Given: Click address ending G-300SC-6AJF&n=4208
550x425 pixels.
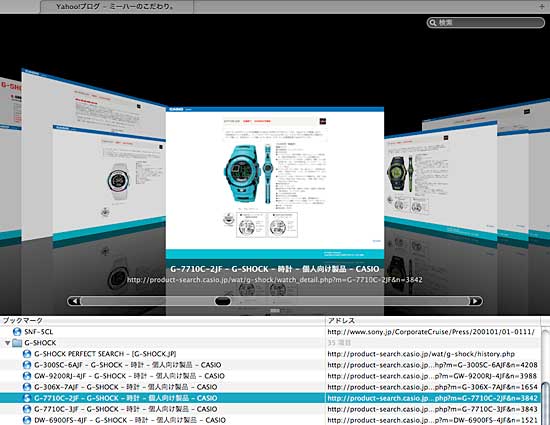Looking at the screenshot, I should click(432, 365).
